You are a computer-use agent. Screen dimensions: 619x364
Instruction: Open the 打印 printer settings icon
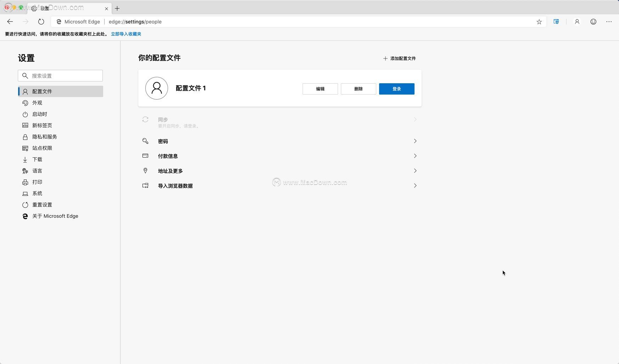(25, 182)
